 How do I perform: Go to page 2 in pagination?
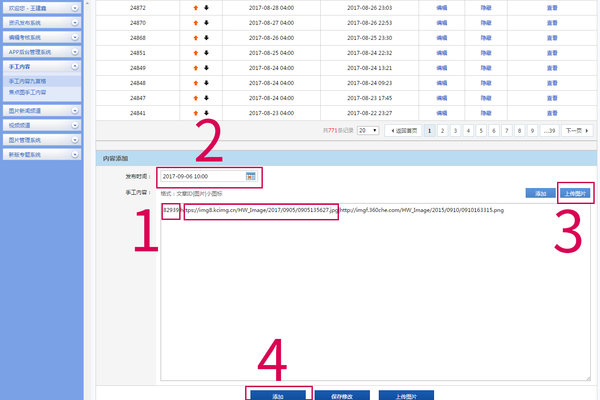(x=441, y=131)
